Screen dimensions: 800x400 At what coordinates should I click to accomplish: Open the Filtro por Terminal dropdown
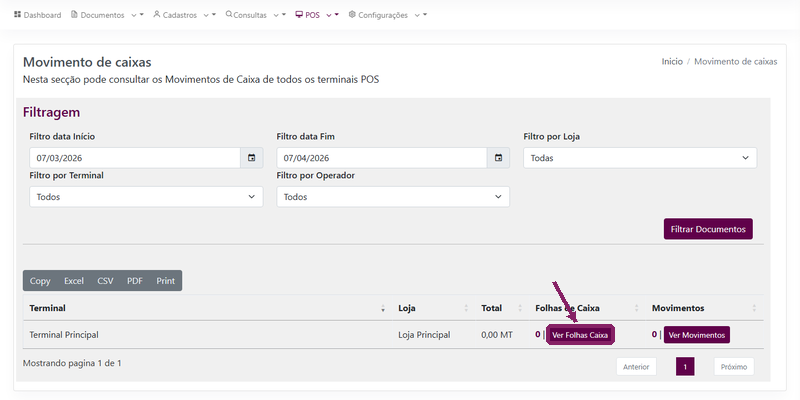pos(146,197)
